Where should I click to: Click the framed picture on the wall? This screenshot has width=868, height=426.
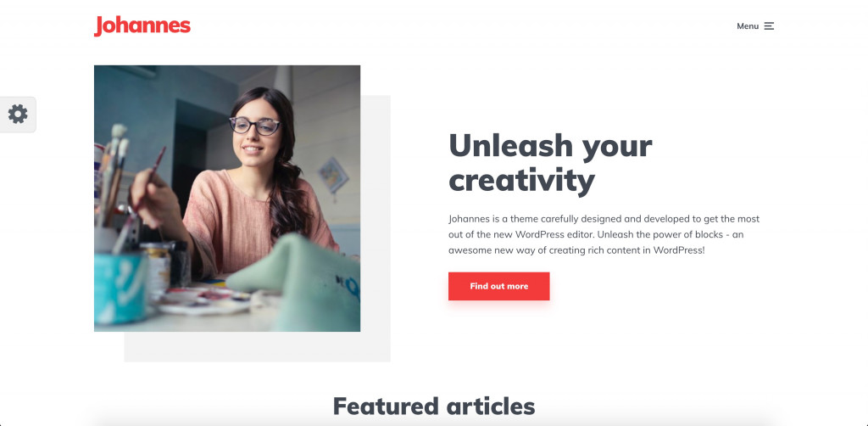coord(332,175)
